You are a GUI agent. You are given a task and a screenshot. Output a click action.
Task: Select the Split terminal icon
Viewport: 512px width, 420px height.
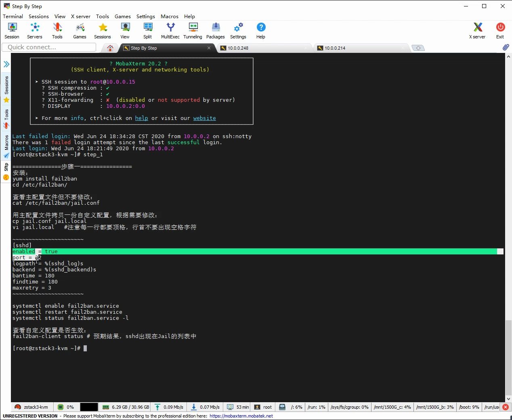pos(148,31)
